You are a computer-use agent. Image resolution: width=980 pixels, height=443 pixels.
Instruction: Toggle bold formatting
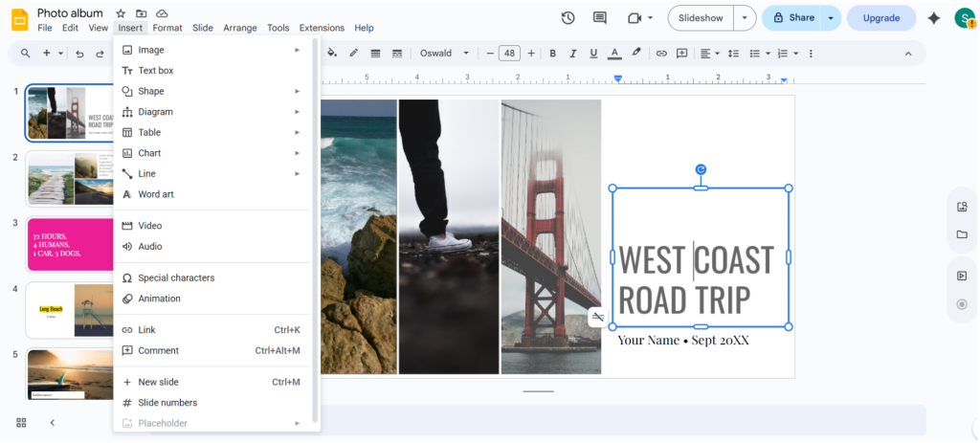[552, 54]
